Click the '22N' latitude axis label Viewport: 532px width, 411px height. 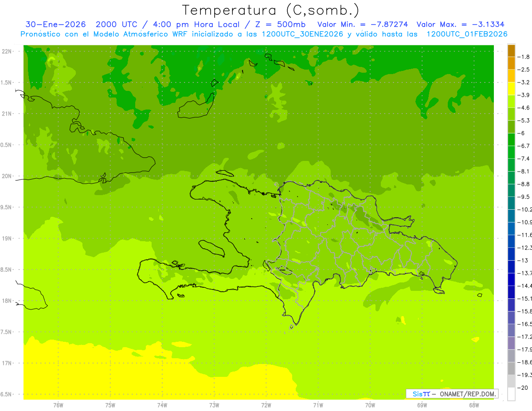point(7,51)
